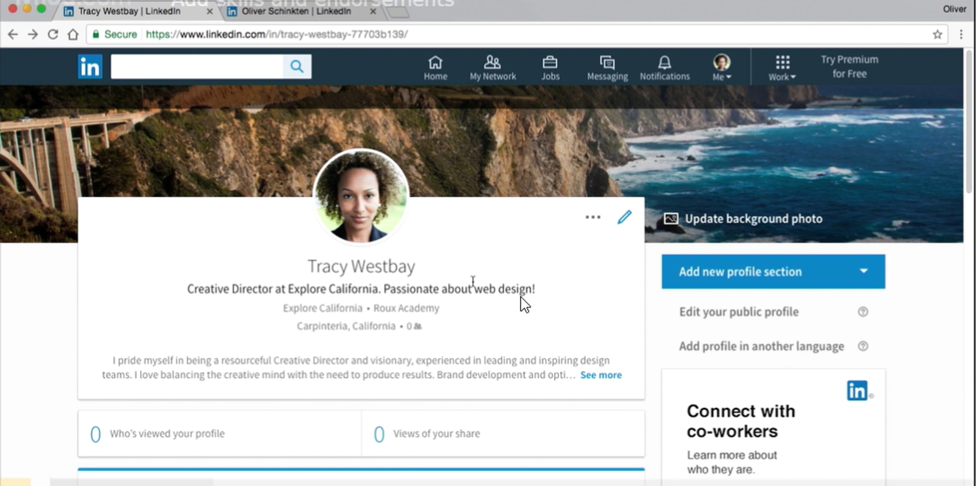The image size is (980, 486).
Task: Open the three-dot more options menu
Action: coord(593,217)
